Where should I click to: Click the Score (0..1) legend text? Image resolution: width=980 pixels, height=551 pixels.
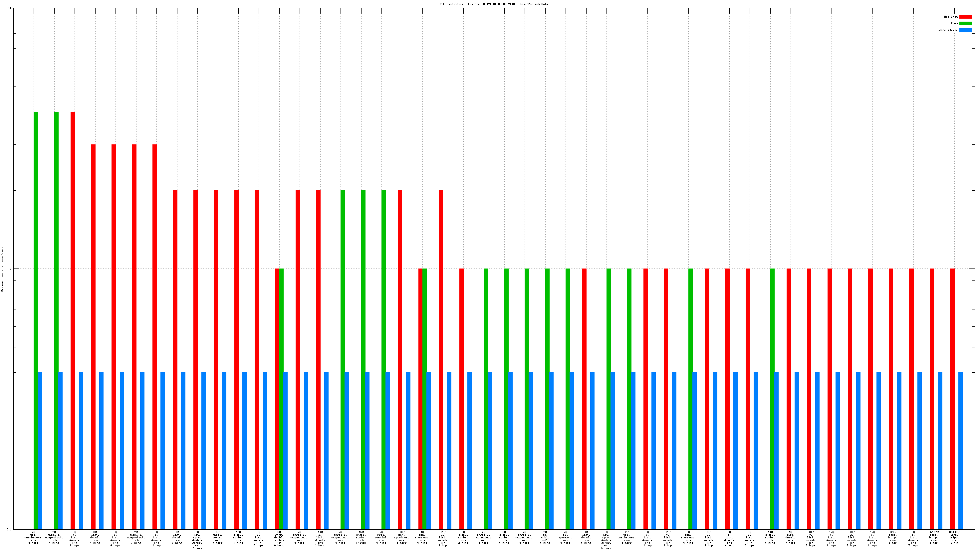point(947,30)
